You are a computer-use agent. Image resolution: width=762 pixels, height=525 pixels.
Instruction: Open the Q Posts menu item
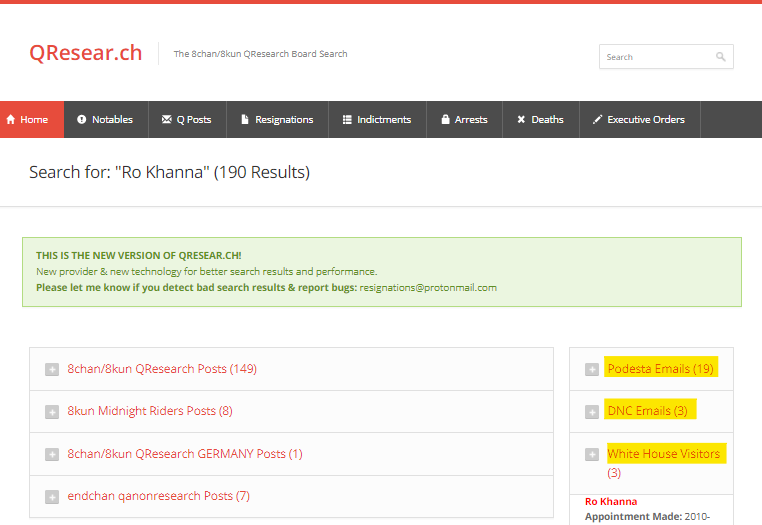pos(187,120)
